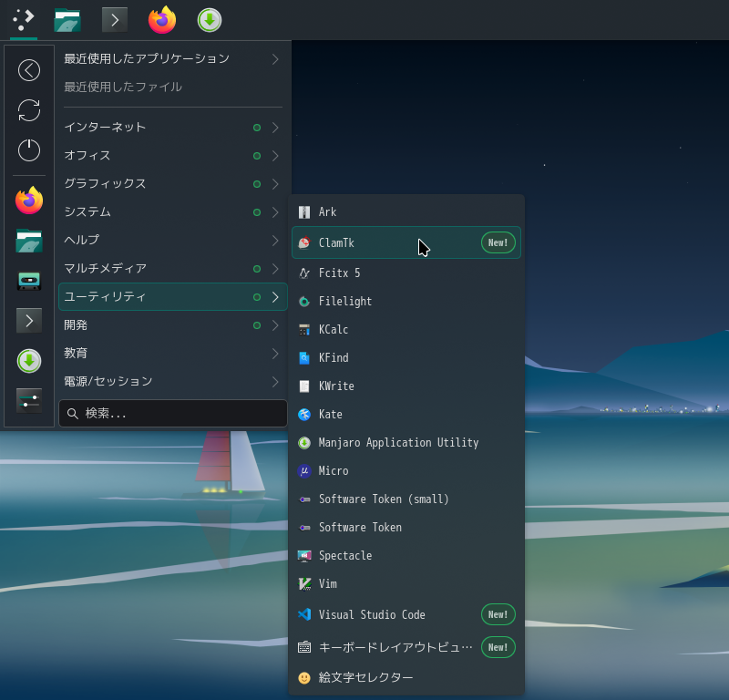Click the Micro editor icon
This screenshot has width=729, height=700.
[304, 470]
